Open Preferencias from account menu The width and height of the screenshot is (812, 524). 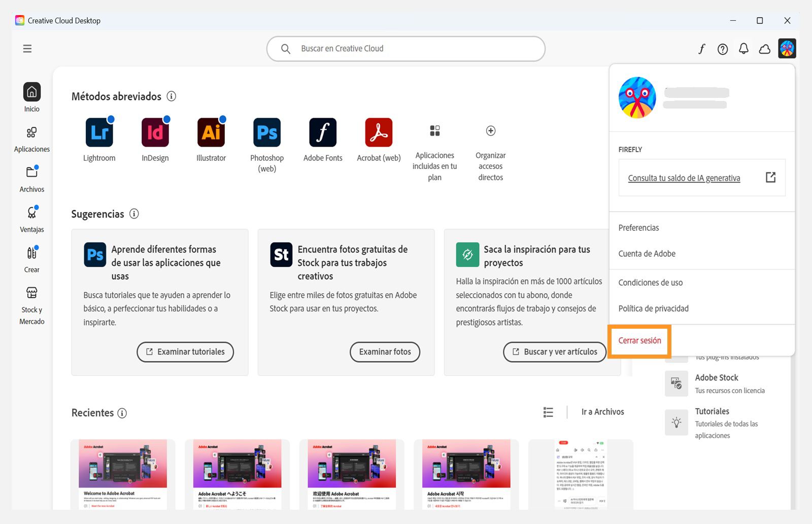click(638, 228)
